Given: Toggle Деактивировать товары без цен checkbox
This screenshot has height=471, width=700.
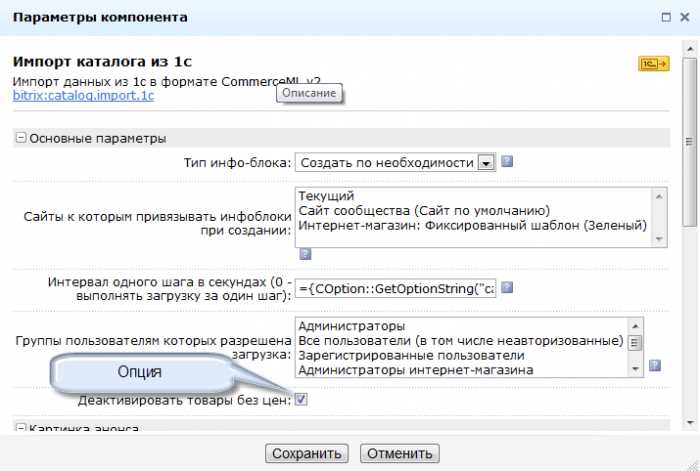Looking at the screenshot, I should point(301,400).
